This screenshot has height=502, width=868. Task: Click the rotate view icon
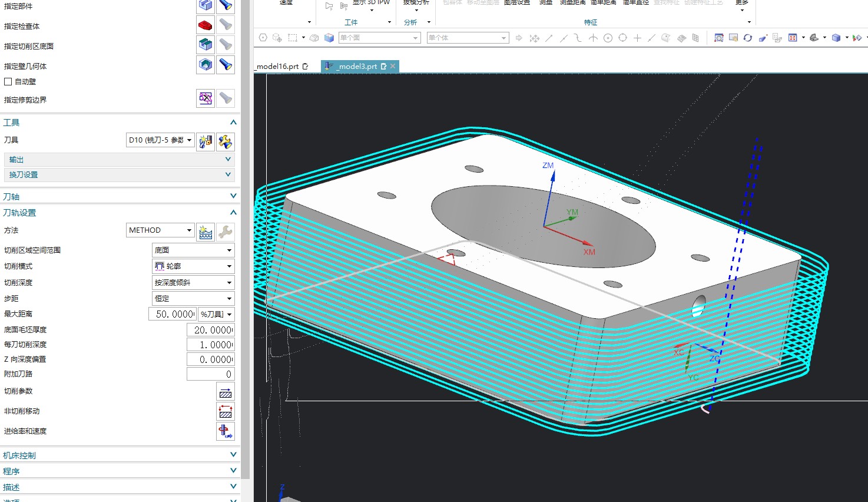pos(748,38)
